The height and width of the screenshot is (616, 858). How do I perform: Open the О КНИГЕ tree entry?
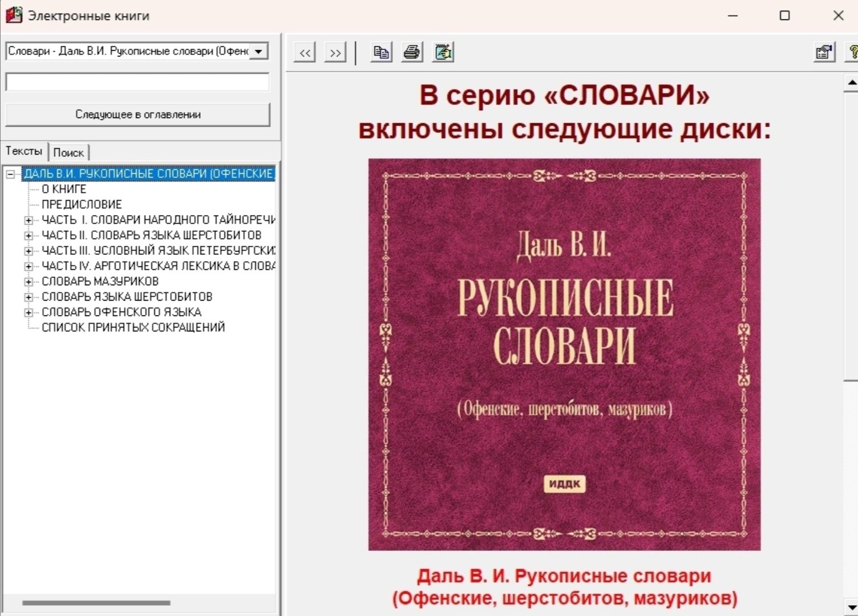point(64,189)
